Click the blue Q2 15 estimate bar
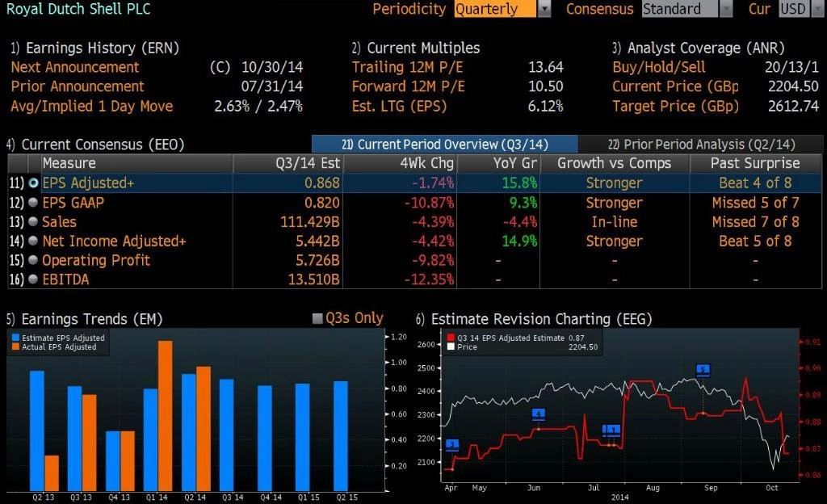827x504 pixels. (341, 436)
